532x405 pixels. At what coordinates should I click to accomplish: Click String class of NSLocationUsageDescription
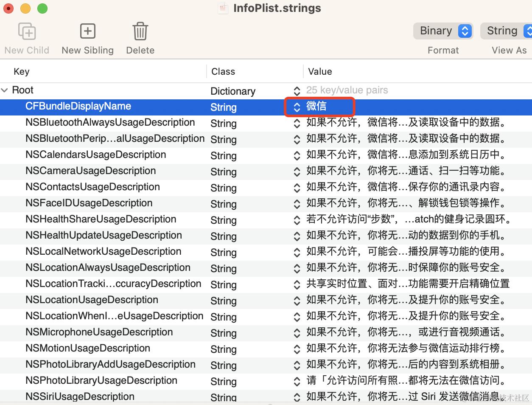pyautogui.click(x=224, y=301)
